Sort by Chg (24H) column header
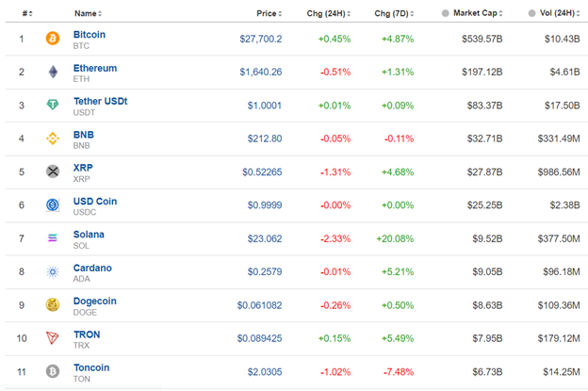This screenshot has height=391, width=588. pos(329,13)
